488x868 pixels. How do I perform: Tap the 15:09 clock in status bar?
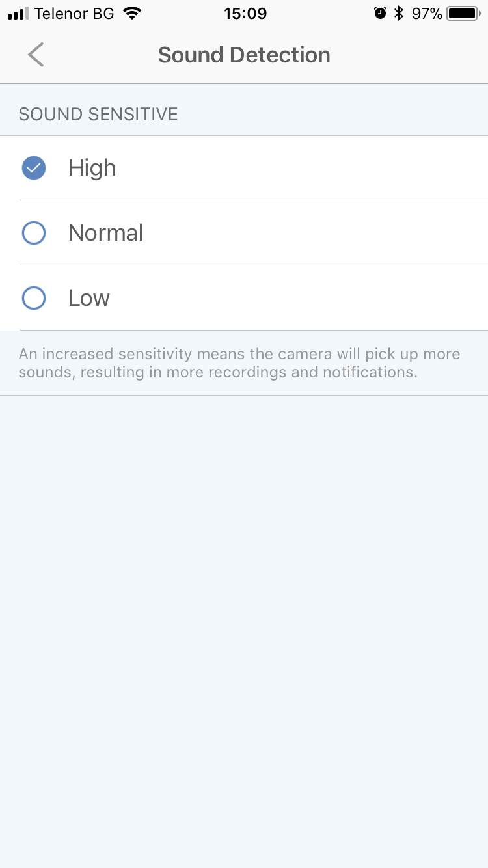pyautogui.click(x=245, y=13)
